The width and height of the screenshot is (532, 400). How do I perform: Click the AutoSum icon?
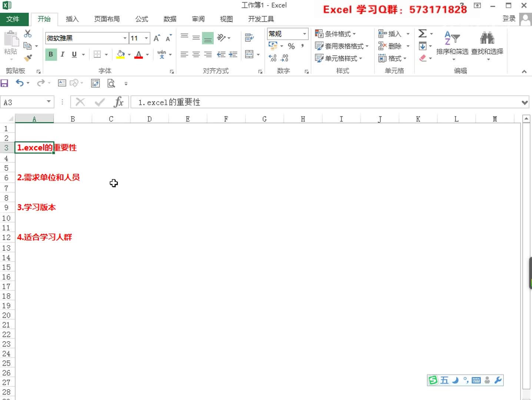423,34
